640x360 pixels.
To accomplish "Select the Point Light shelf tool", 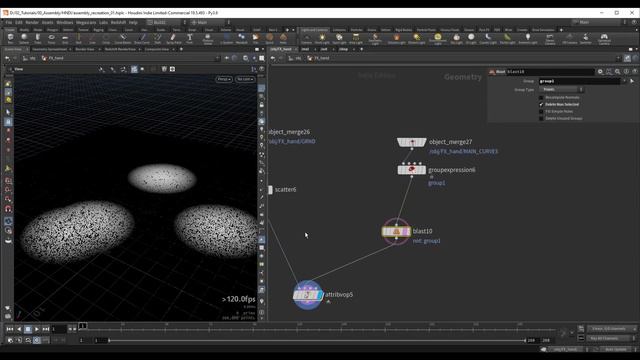I will coord(322,38).
